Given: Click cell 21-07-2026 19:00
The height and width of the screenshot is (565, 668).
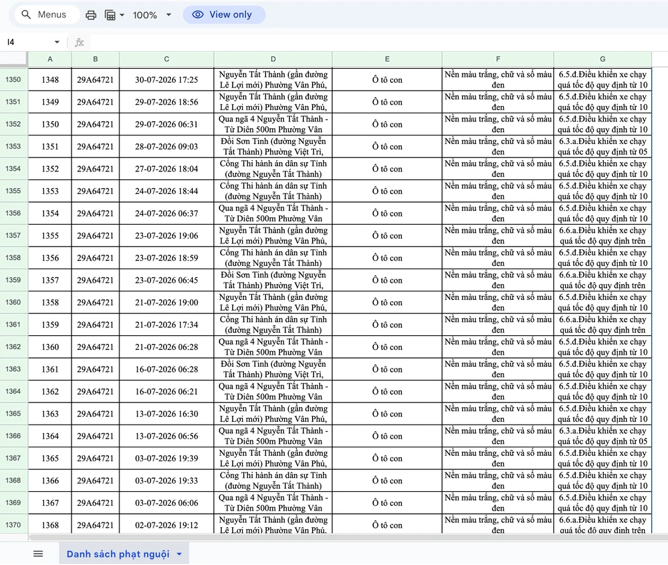Looking at the screenshot, I should (167, 303).
